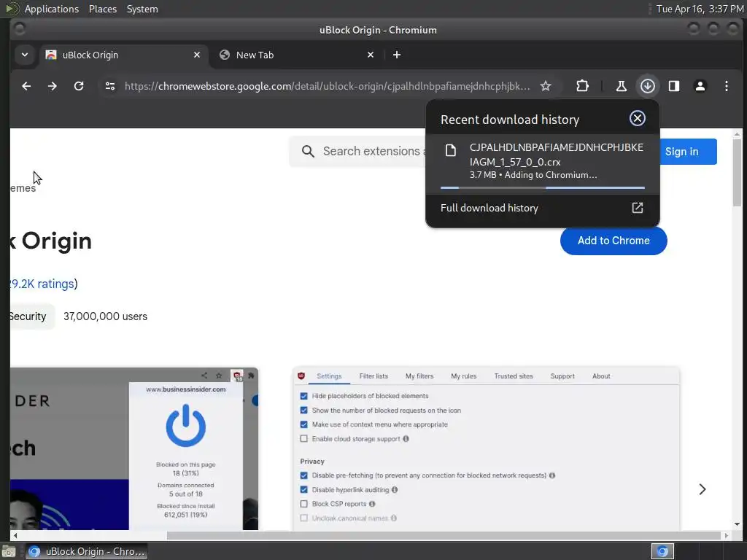Open full download history external icon
The image size is (747, 560).
pos(638,208)
